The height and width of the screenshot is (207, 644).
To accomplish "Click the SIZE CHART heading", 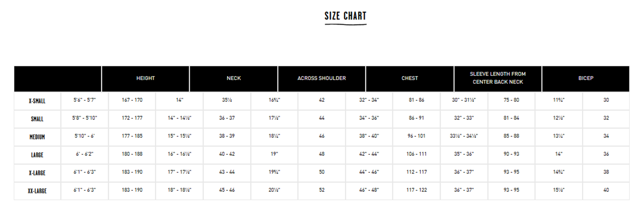I will click(345, 16).
